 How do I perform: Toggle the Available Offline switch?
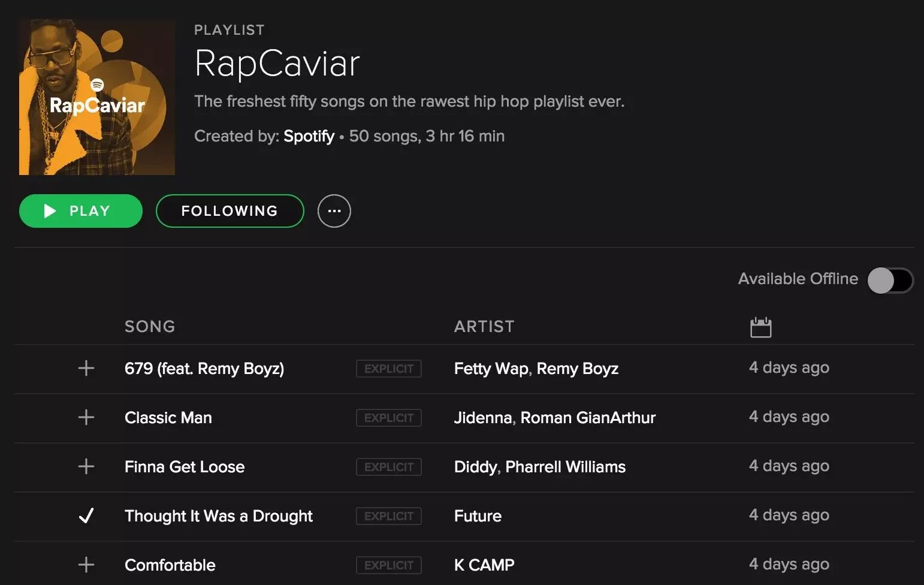(890, 280)
